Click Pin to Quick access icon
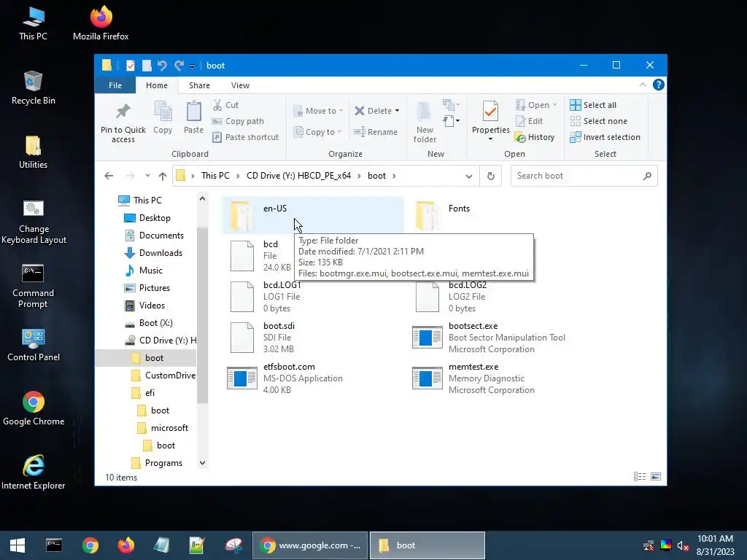747x560 pixels. click(x=123, y=122)
